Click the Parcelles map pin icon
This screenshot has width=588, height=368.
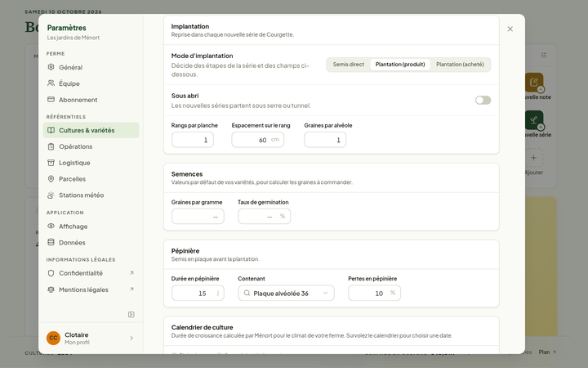pyautogui.click(x=51, y=179)
